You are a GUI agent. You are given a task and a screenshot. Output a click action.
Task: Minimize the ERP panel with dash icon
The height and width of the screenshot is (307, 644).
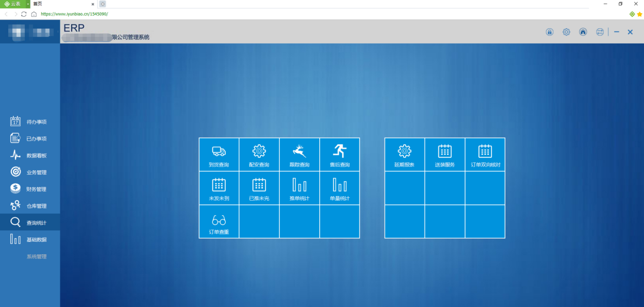617,32
